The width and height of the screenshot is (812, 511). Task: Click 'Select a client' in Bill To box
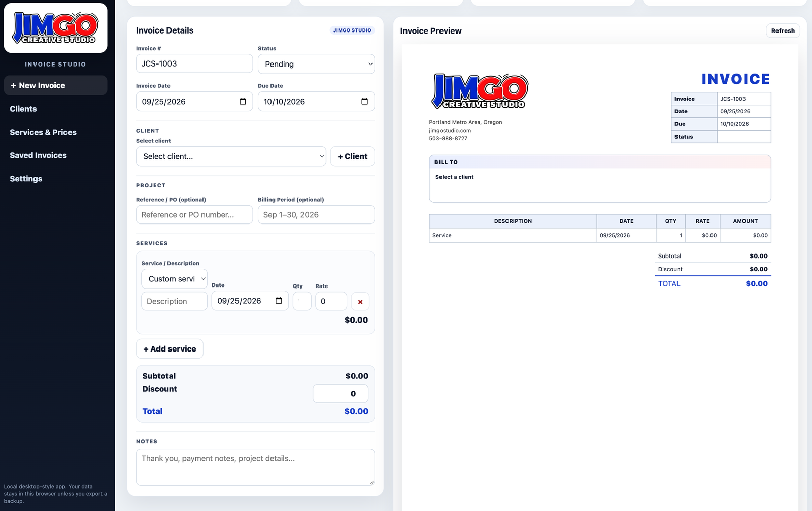(x=454, y=177)
